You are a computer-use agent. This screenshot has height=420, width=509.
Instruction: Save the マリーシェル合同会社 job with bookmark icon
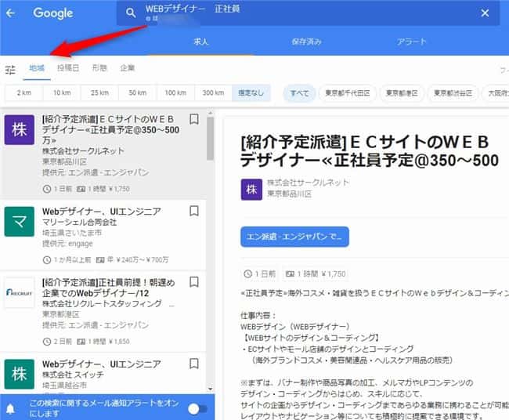pos(194,211)
